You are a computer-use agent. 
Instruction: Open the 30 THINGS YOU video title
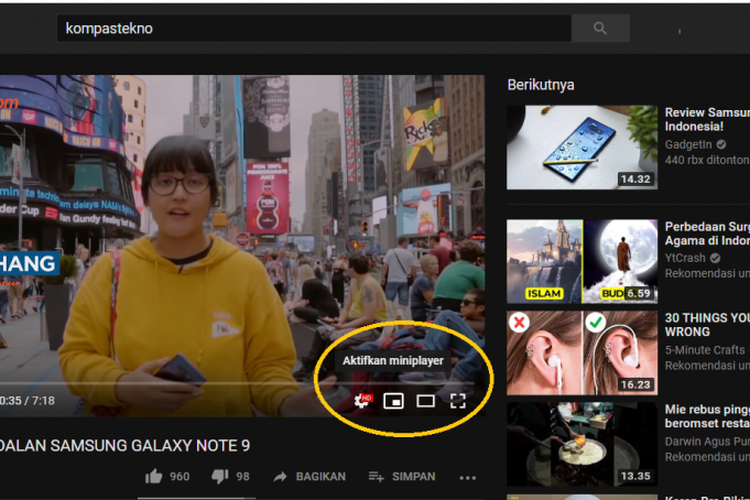tap(706, 324)
